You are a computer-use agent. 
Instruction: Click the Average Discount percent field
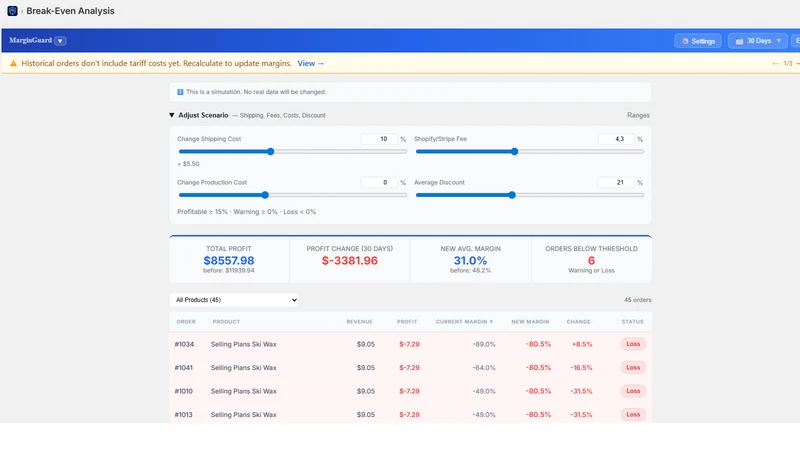(616, 182)
